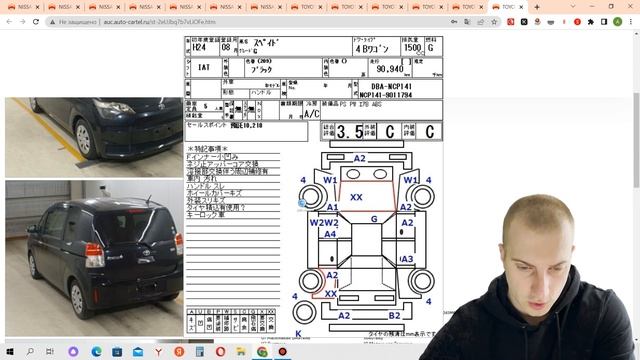
Task: Go forward to the next page
Action: 22,22
